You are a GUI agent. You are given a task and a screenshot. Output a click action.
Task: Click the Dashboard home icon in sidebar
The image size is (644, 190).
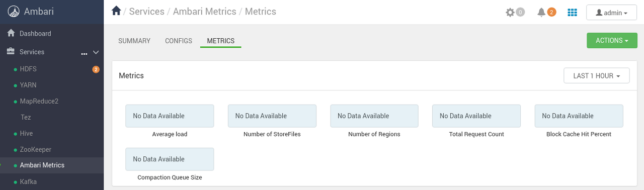[x=11, y=33]
